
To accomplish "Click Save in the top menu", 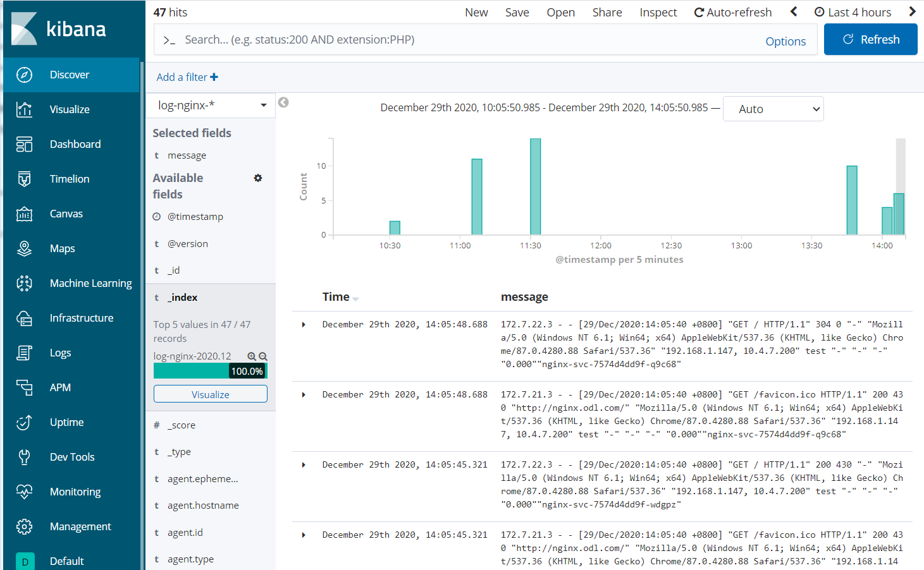I will pyautogui.click(x=517, y=12).
